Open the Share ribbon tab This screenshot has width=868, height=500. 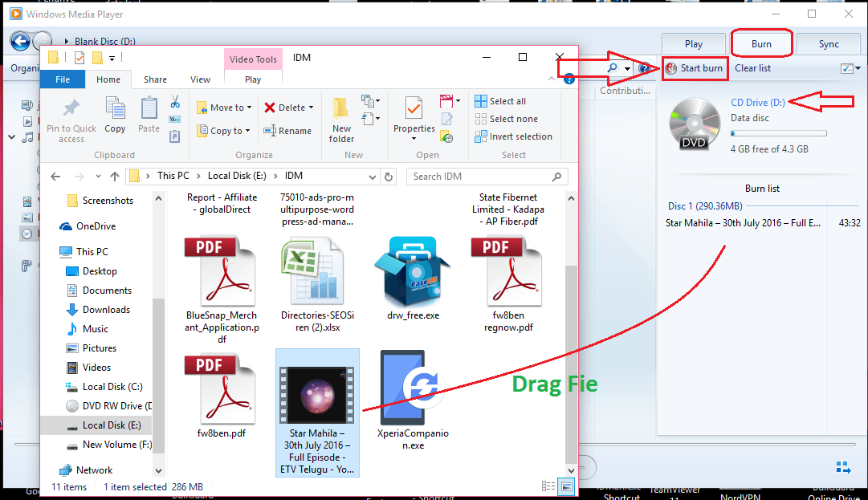[x=155, y=79]
